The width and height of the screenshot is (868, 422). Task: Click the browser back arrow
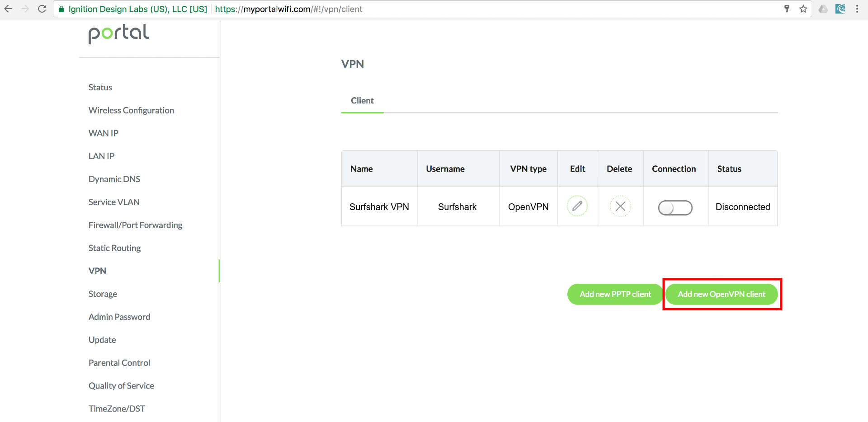(8, 9)
